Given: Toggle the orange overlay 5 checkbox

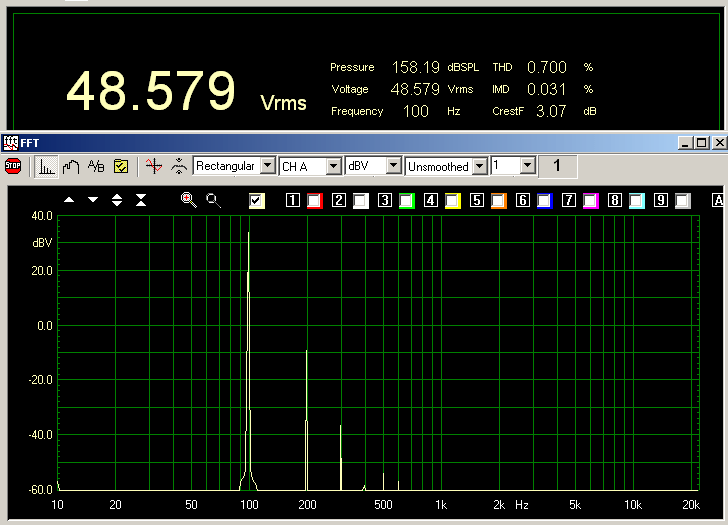Looking at the screenshot, I should tap(499, 201).
